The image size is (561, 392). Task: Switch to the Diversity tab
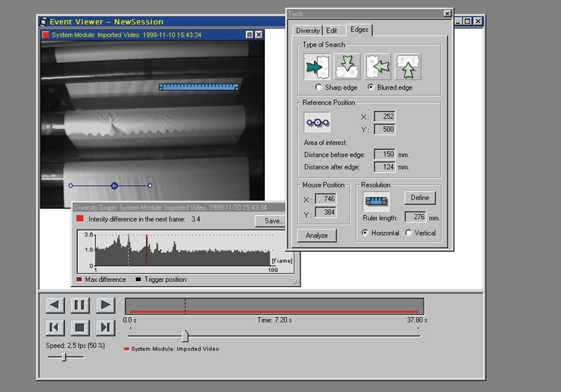[307, 30]
